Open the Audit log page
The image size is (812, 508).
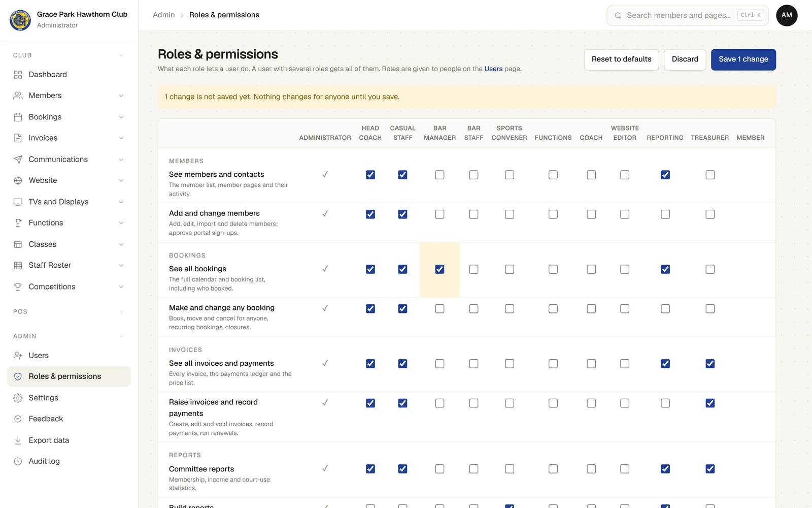click(x=69, y=461)
